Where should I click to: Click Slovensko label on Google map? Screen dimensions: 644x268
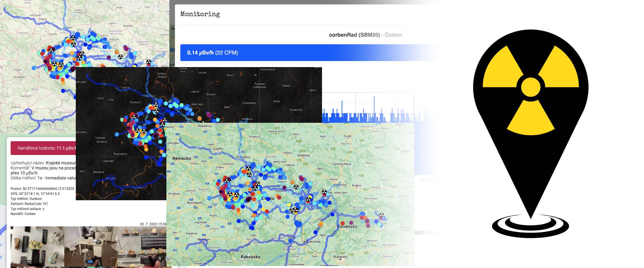[x=347, y=226]
